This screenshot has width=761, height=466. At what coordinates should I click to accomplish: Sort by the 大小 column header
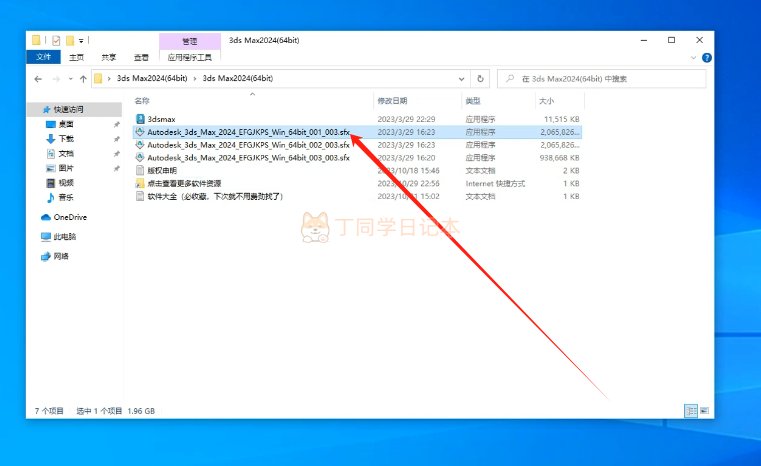(x=546, y=101)
